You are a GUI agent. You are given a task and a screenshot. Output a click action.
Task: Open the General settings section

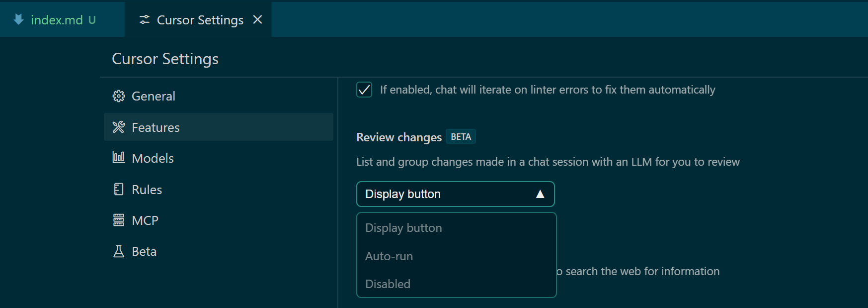219,96
